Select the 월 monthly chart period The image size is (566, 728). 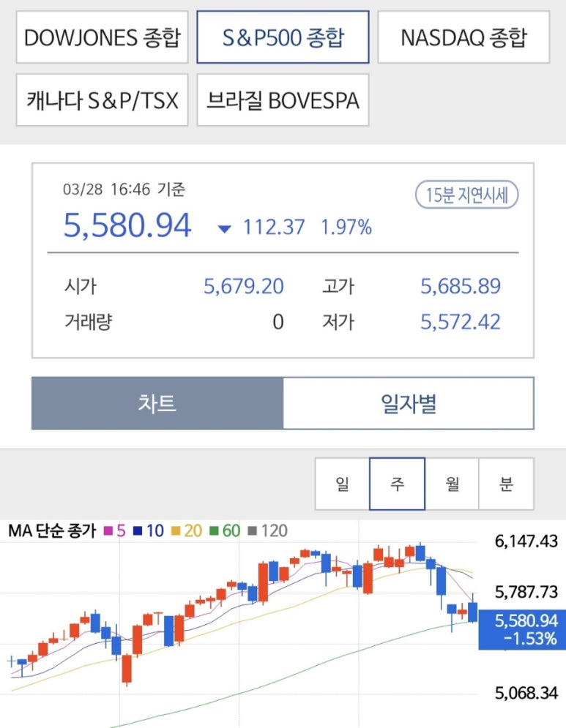pos(452,484)
